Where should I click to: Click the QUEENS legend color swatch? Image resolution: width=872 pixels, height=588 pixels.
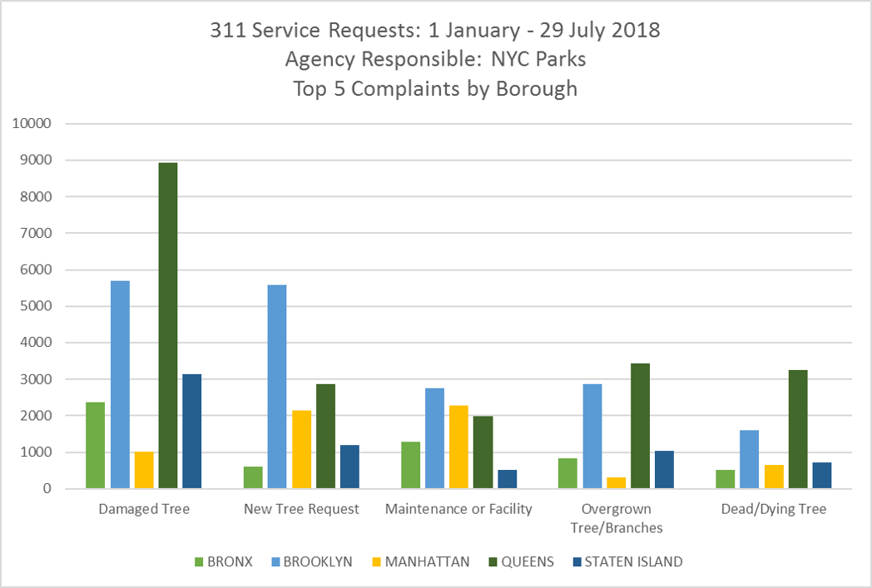493,562
